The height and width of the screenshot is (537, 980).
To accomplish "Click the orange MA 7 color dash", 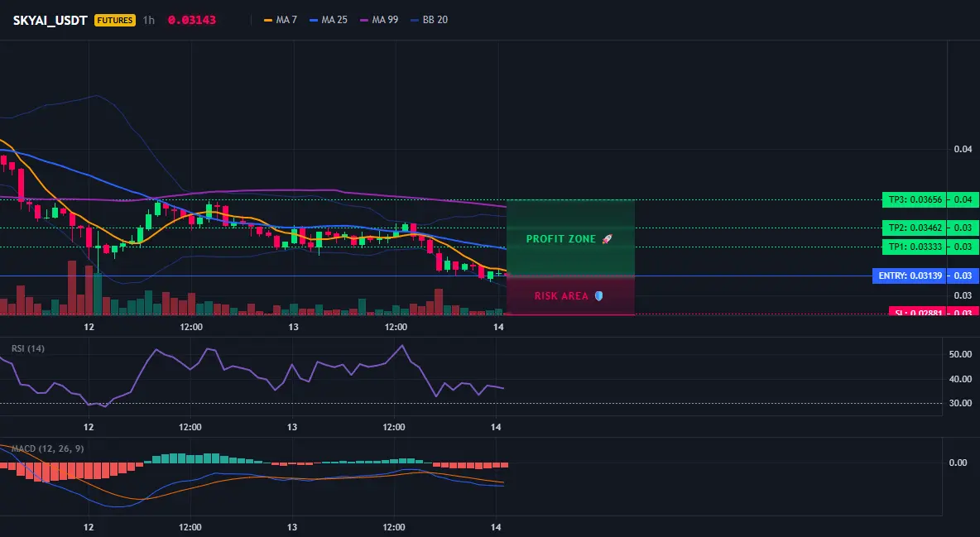I will (x=268, y=20).
